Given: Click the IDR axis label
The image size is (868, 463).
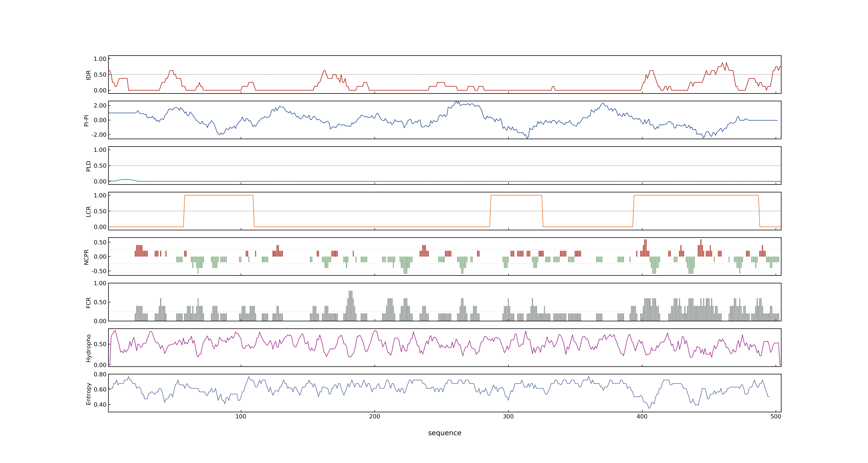Looking at the screenshot, I should click(x=88, y=75).
